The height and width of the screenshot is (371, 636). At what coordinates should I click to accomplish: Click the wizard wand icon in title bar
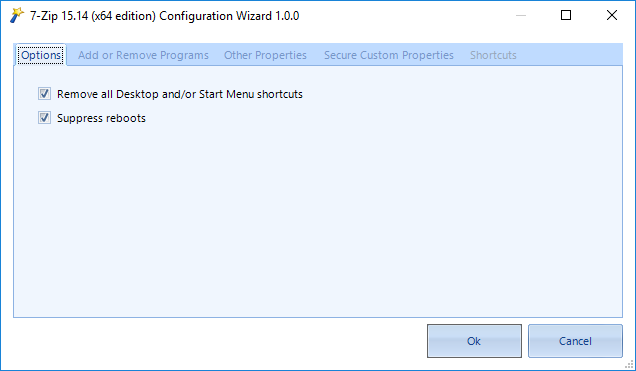(x=17, y=15)
